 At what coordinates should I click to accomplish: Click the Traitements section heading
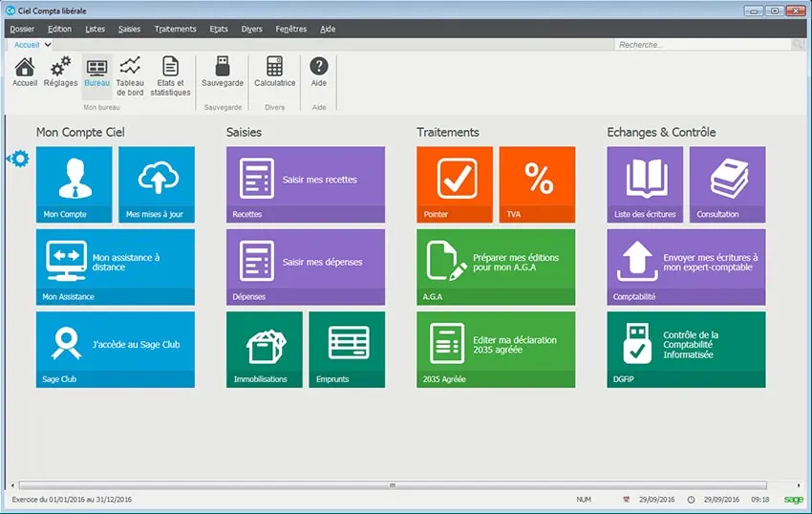coord(448,132)
